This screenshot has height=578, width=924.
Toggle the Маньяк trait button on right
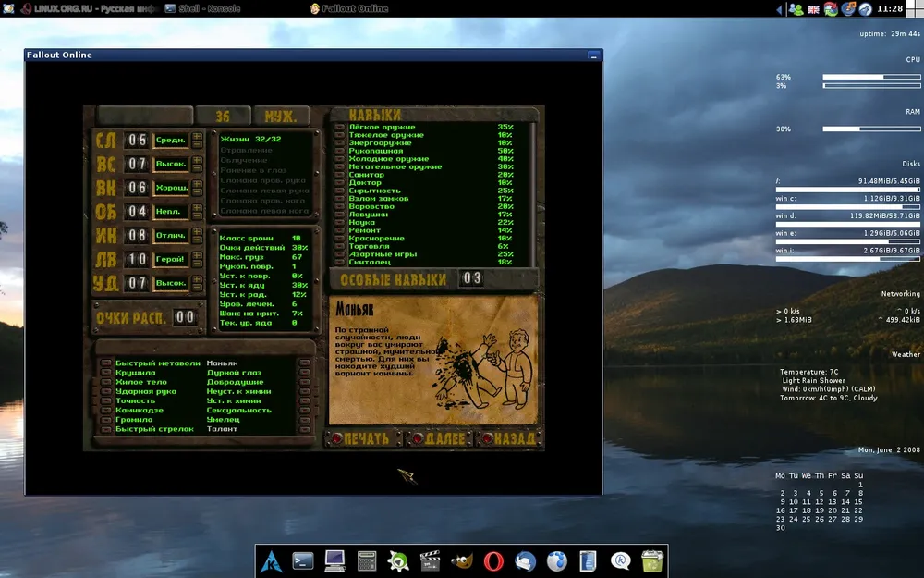(305, 363)
